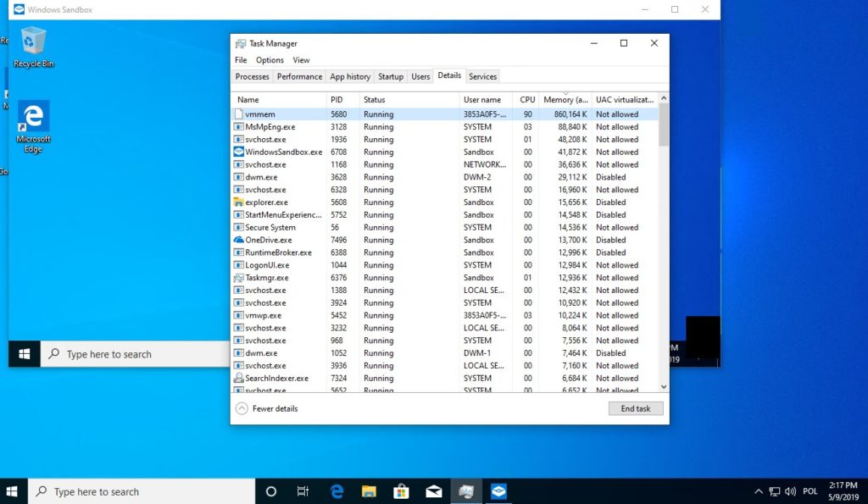Screen dimensions: 868x504
Task: Click the 860,164 K memory value
Action: point(570,114)
